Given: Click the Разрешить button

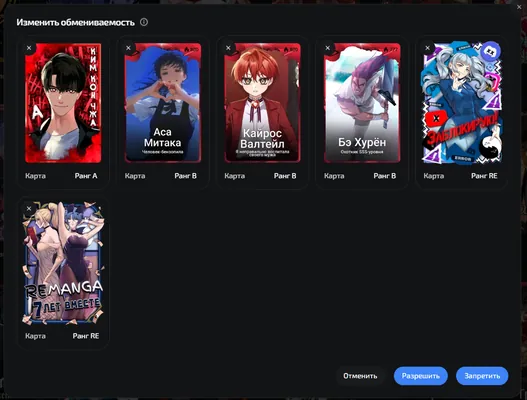Looking at the screenshot, I should pos(420,376).
